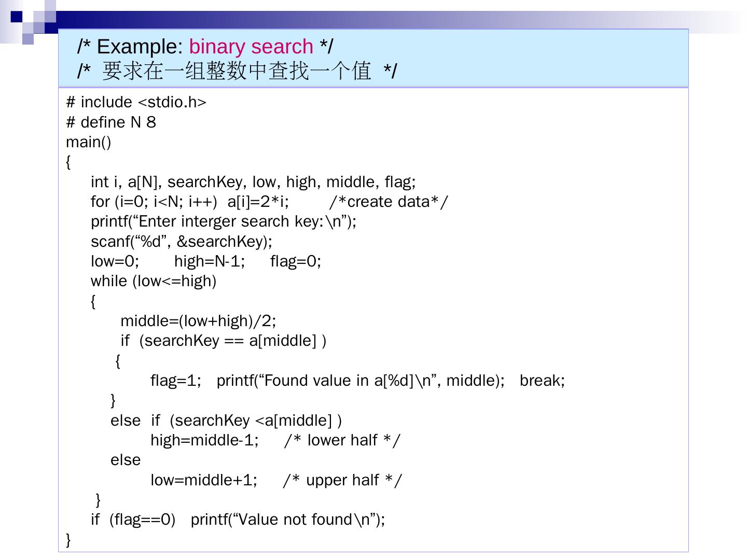The width and height of the screenshot is (747, 560).
Task: Select the "/* lower half */" comment
Action: coord(342,440)
